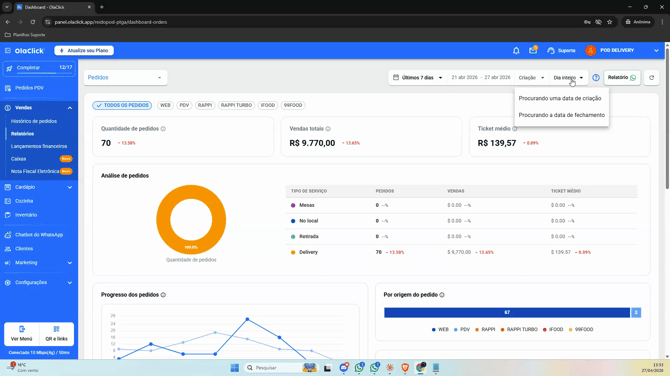Open account dropdown chevron top right
This screenshot has width=670, height=376.
coord(656,50)
